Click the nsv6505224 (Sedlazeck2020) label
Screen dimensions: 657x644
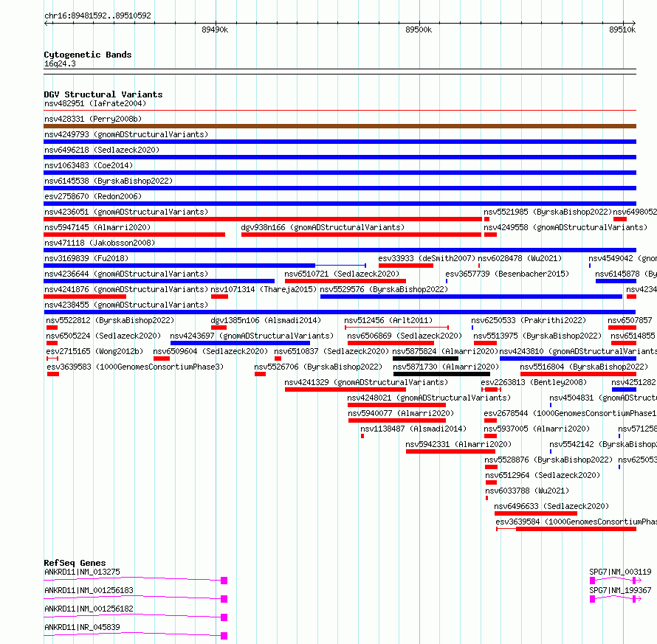tap(103, 336)
